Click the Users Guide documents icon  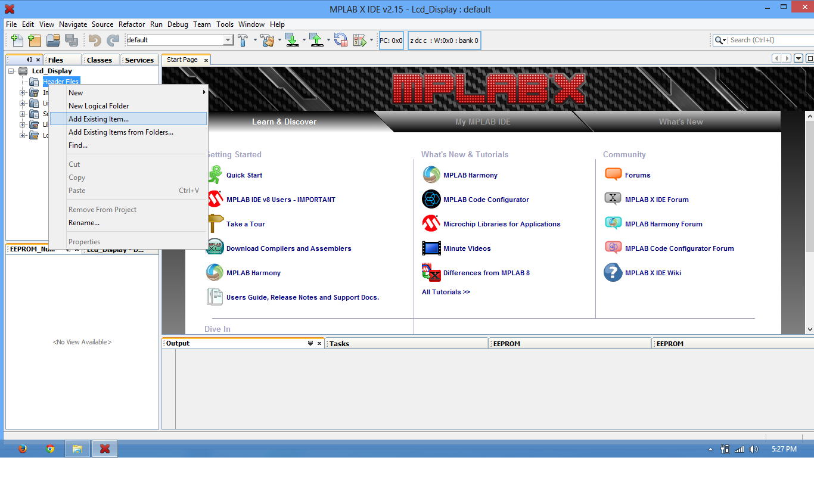tap(215, 297)
